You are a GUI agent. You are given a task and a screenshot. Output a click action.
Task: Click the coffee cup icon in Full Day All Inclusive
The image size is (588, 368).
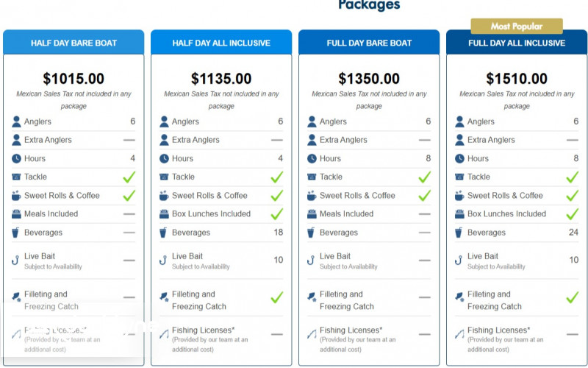tap(460, 196)
